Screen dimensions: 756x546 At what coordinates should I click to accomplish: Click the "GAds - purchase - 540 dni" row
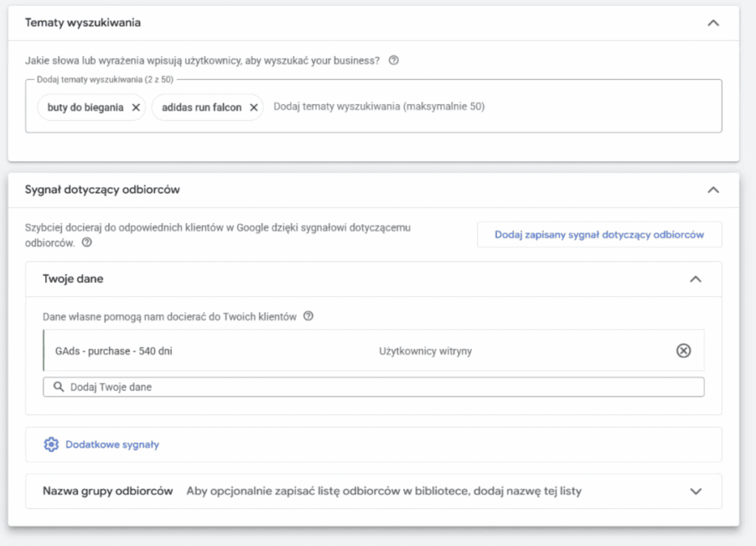(x=221, y=351)
